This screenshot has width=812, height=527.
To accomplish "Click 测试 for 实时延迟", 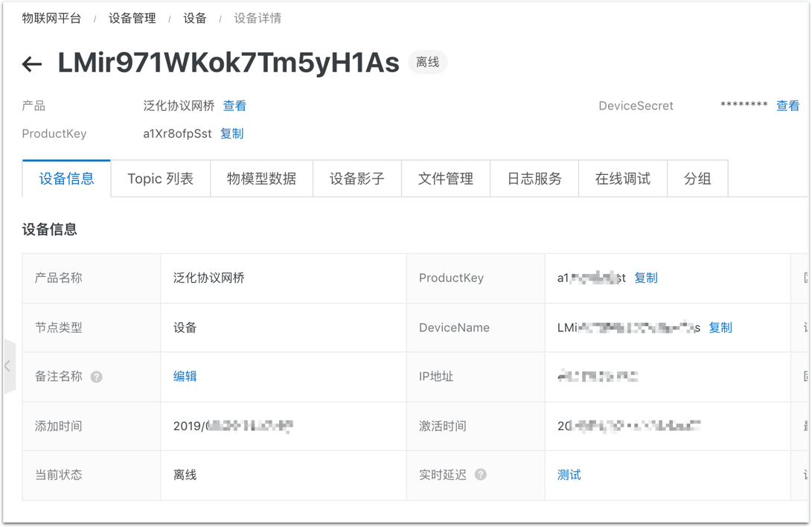I will point(569,475).
